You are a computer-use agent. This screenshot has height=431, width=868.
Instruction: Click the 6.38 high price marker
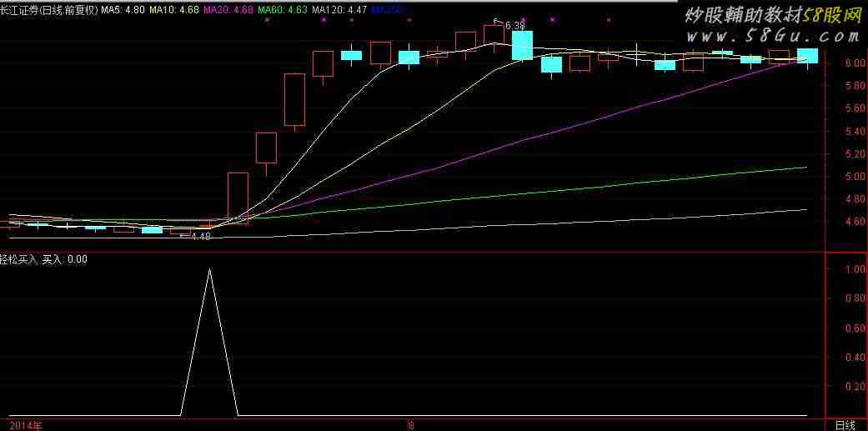(x=514, y=26)
